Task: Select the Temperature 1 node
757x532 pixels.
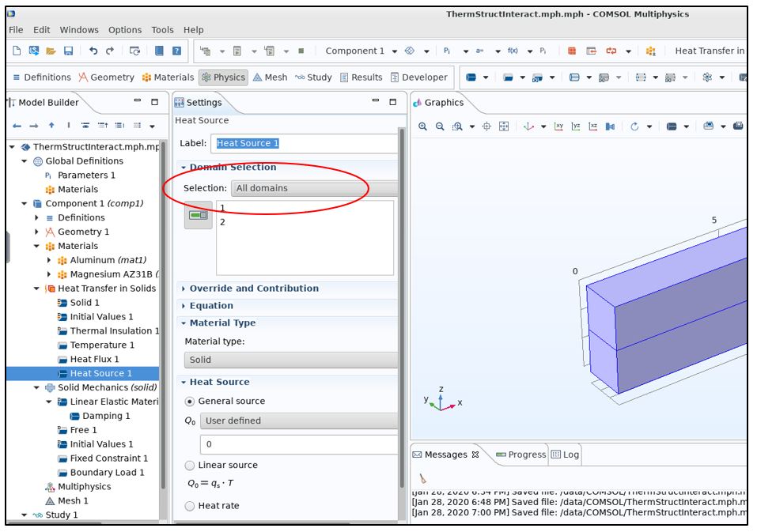Action: pos(102,345)
